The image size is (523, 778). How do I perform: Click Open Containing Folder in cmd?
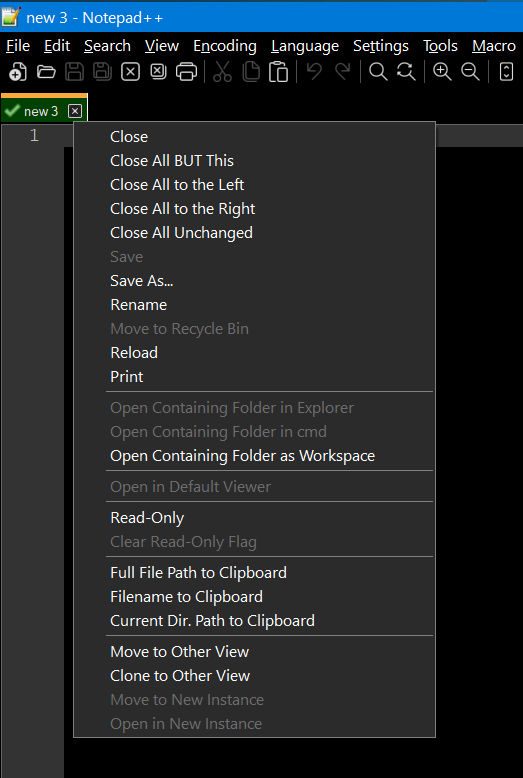[x=255, y=432]
